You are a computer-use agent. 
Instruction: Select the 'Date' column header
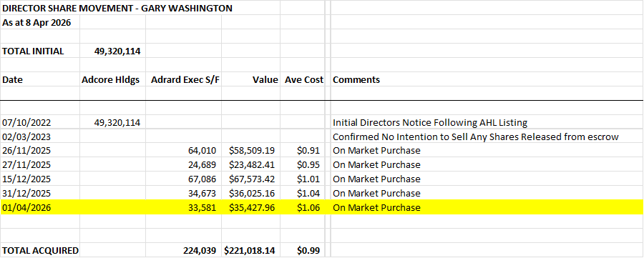click(12, 79)
